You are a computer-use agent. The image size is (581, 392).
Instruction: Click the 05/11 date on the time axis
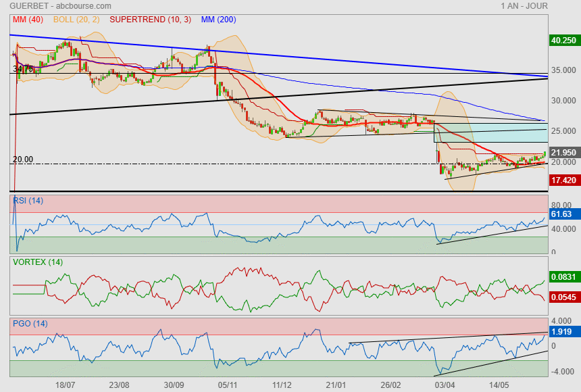227,384
